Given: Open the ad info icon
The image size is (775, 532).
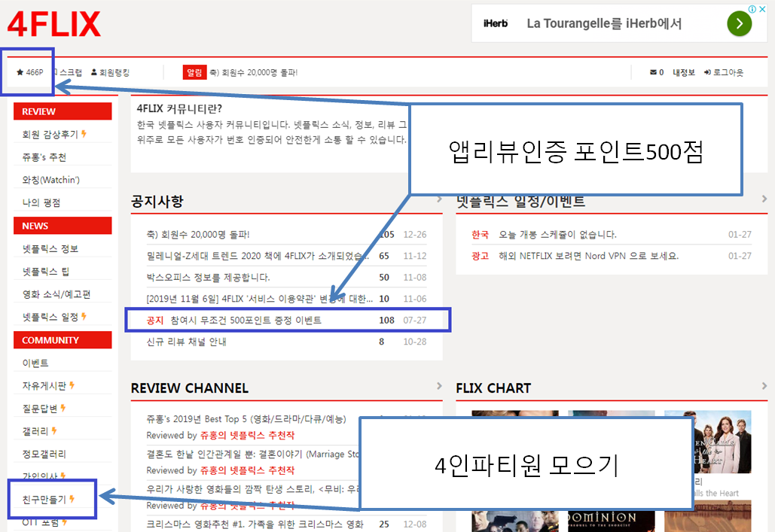Looking at the screenshot, I should (x=752, y=9).
